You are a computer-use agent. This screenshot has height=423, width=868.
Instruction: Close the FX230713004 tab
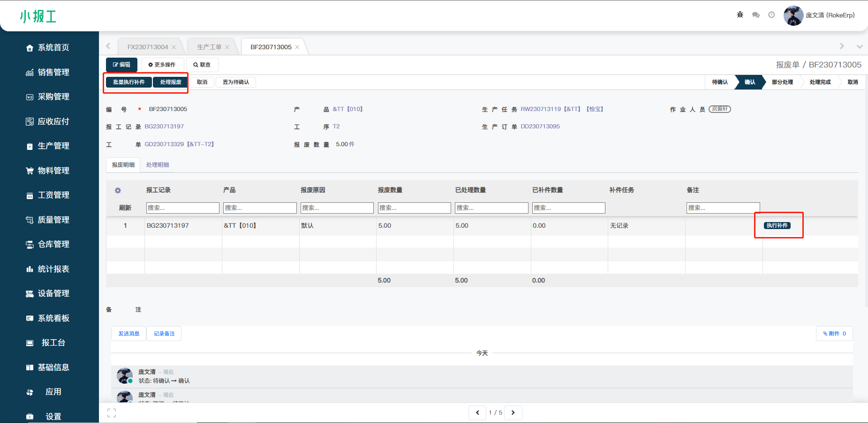[x=174, y=47]
